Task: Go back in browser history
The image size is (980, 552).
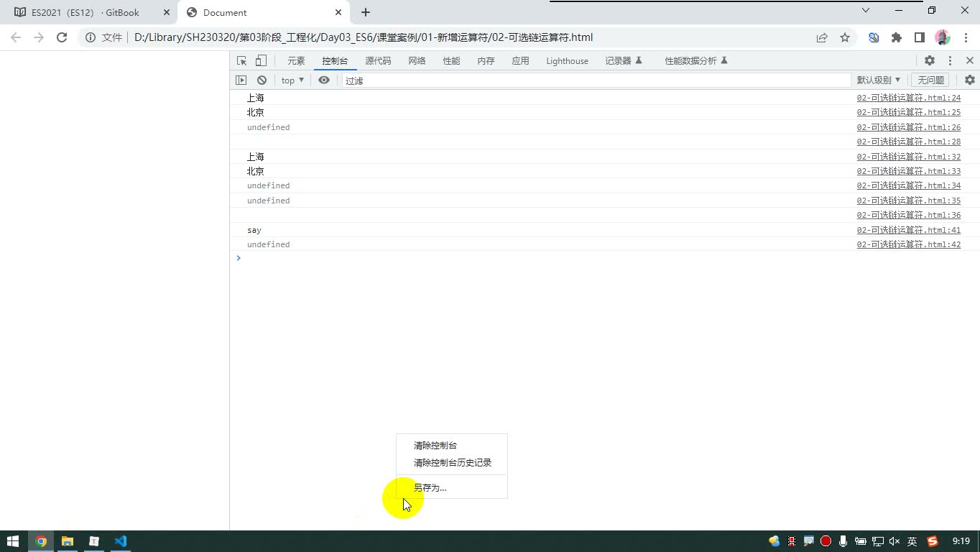Action: (16, 37)
